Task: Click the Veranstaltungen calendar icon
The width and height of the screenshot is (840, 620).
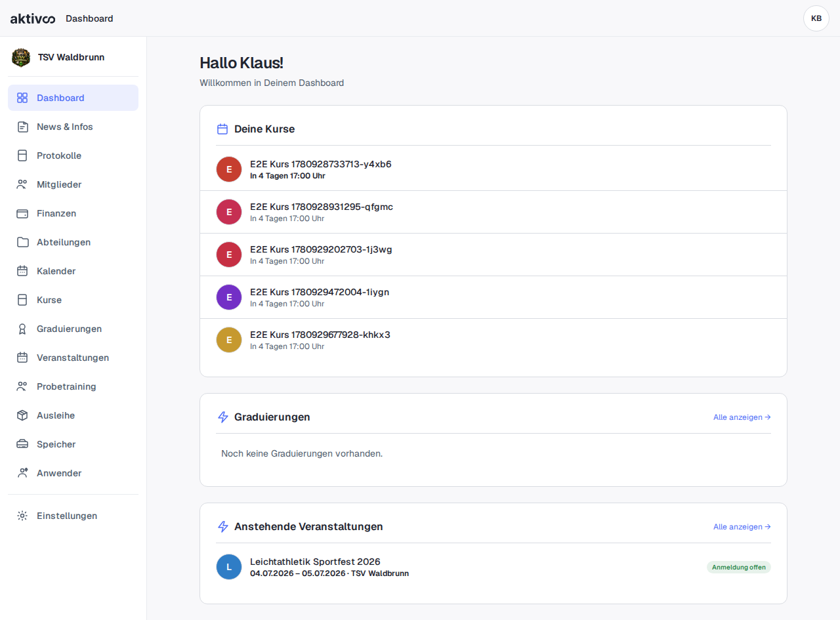Action: (x=22, y=358)
